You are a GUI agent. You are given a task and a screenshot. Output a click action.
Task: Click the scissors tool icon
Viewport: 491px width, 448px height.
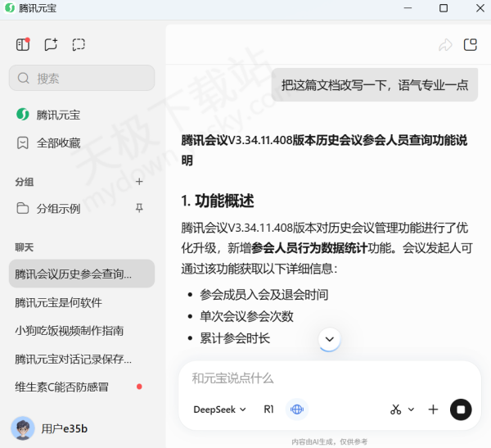point(396,410)
